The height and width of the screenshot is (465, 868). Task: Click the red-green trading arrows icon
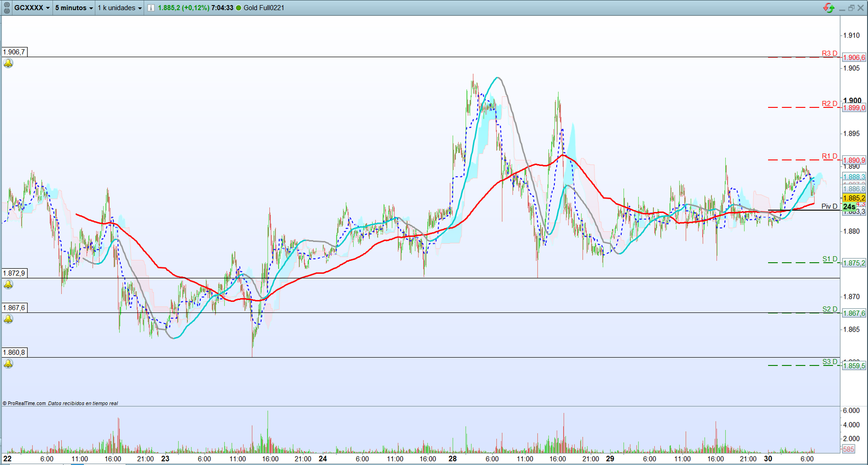coord(829,8)
